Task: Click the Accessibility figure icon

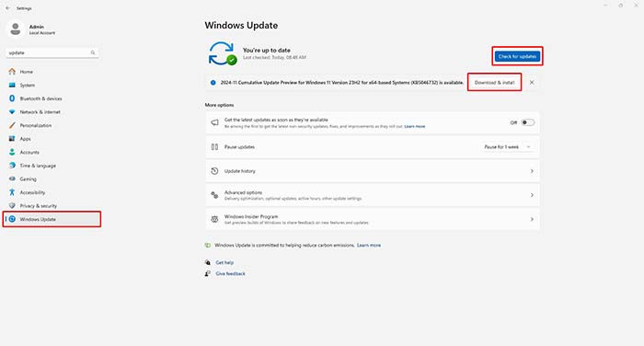Action: pos(12,192)
